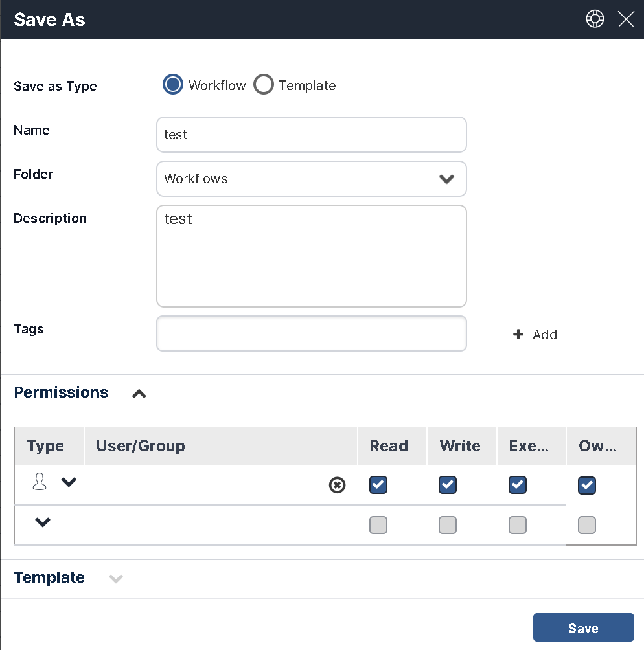Screen dimensions: 644x650
Task: Select the Workflow radio button
Action: tap(172, 84)
